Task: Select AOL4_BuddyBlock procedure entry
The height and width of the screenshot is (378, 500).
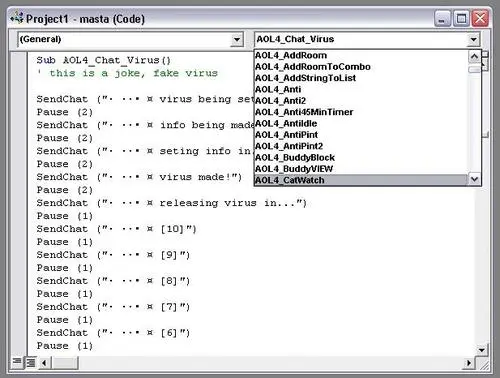Action: click(x=361, y=157)
